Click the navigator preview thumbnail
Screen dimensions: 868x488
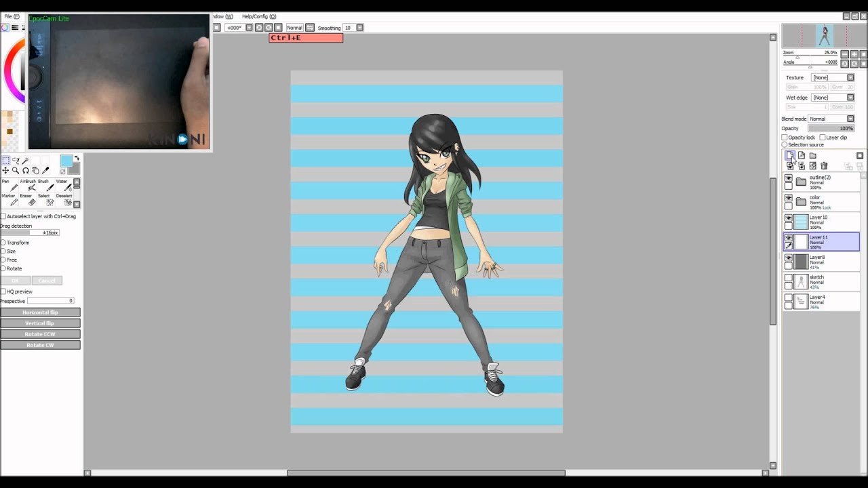pyautogui.click(x=824, y=35)
